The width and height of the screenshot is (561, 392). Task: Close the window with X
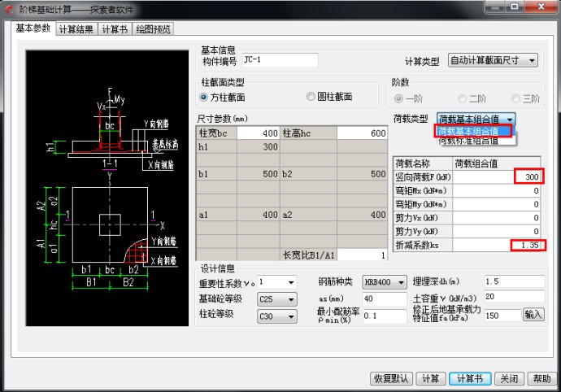click(541, 7)
